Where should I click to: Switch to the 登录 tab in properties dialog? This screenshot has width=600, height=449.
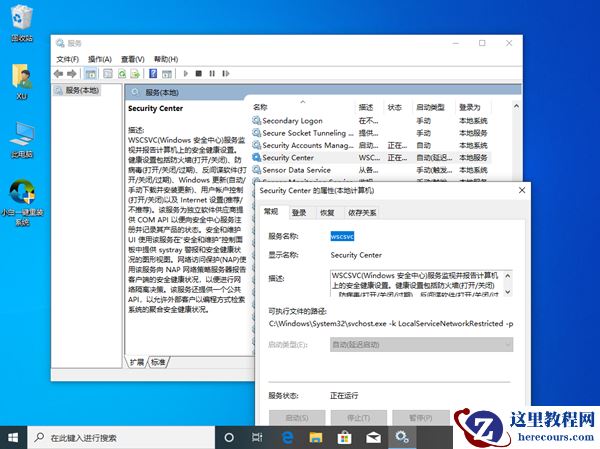(299, 213)
